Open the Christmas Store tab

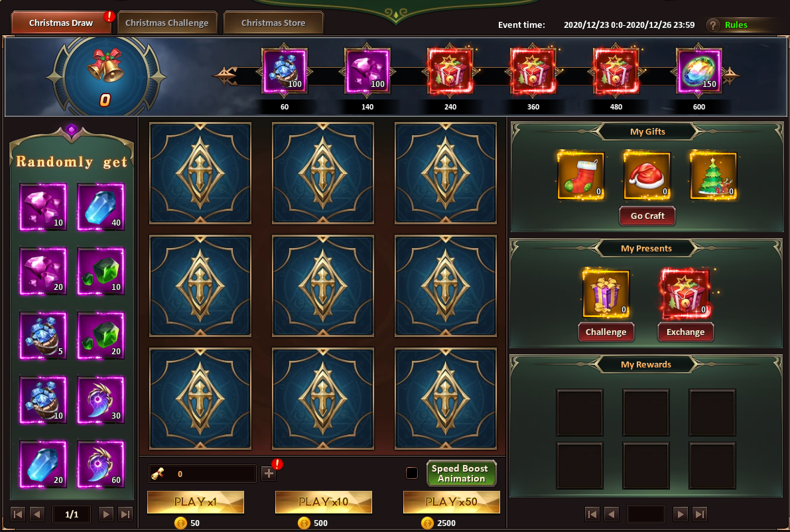click(273, 23)
